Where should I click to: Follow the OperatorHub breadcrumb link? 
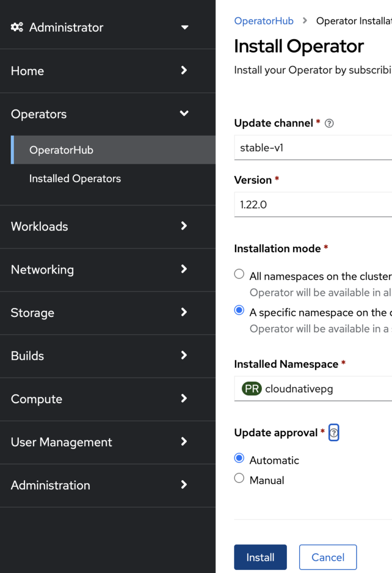tap(263, 21)
